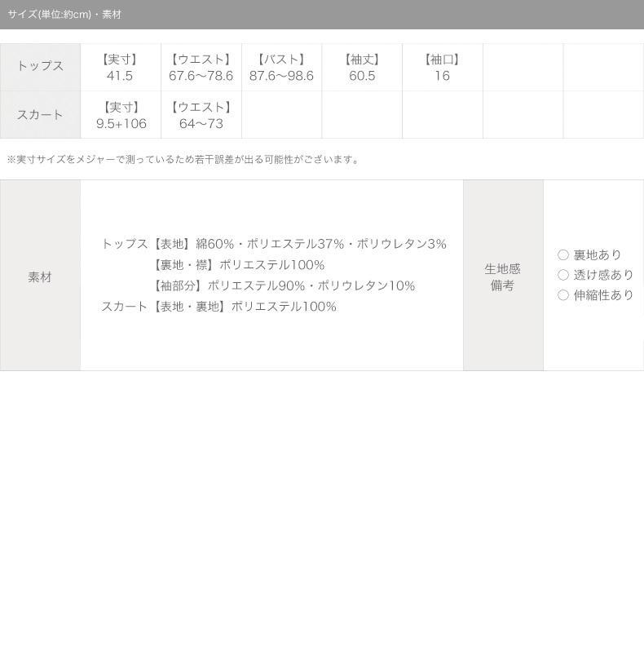Select the tops ウエスト 67.6〜78.6 cell
This screenshot has height=659, width=644.
click(201, 67)
